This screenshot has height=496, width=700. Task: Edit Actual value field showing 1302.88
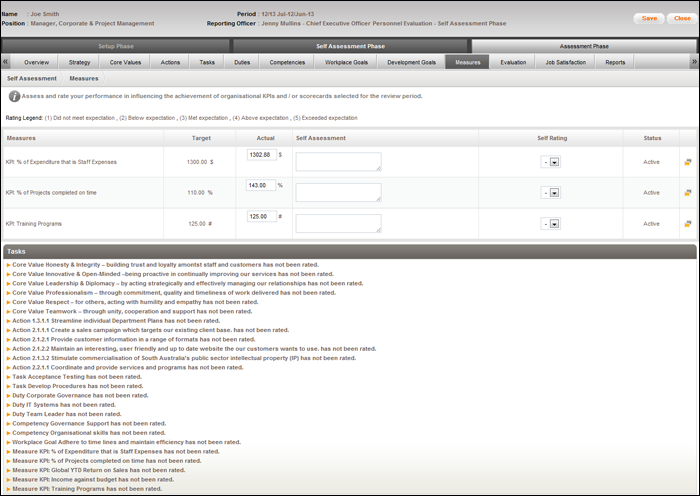[262, 154]
